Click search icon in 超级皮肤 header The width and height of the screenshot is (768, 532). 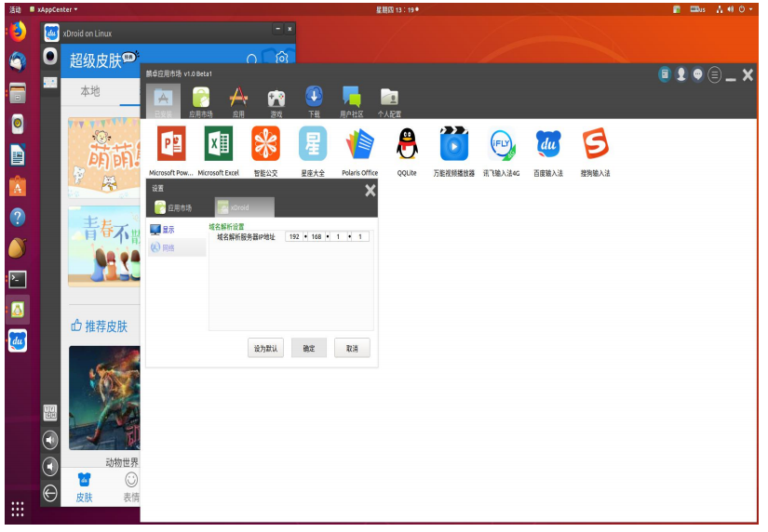(251, 60)
